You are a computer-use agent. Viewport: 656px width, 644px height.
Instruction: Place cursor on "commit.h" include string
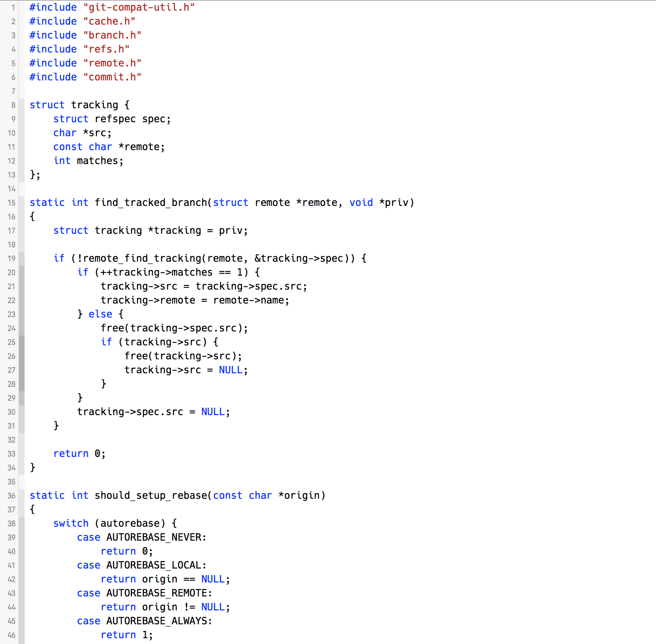(112, 77)
